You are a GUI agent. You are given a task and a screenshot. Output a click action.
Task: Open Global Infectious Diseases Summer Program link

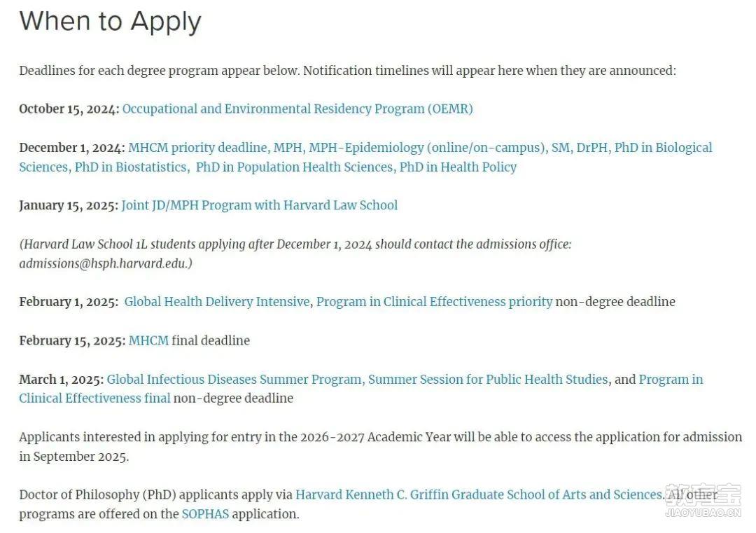234,379
